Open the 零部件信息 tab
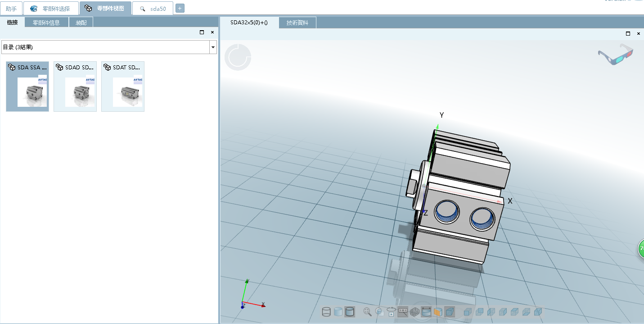The image size is (644, 324). (x=46, y=23)
